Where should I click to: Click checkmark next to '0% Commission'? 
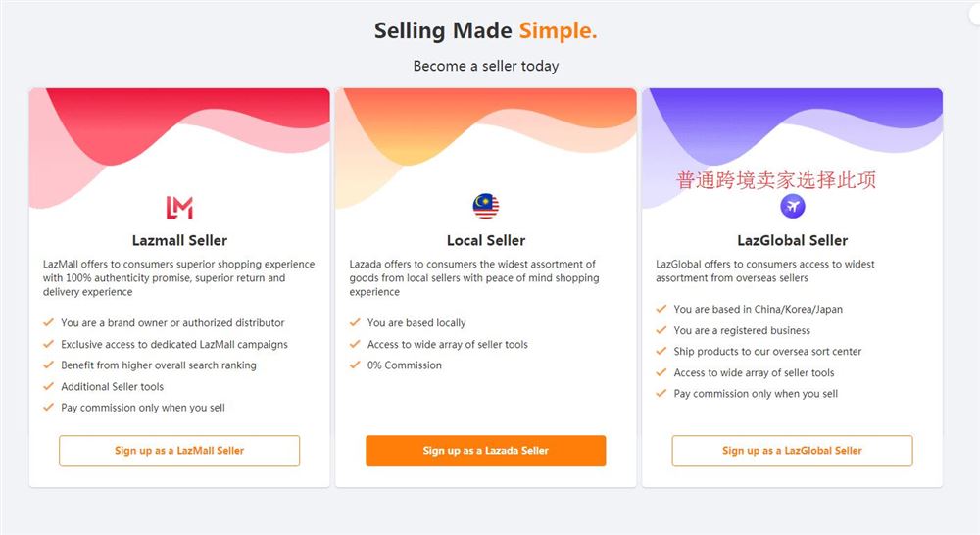[355, 365]
